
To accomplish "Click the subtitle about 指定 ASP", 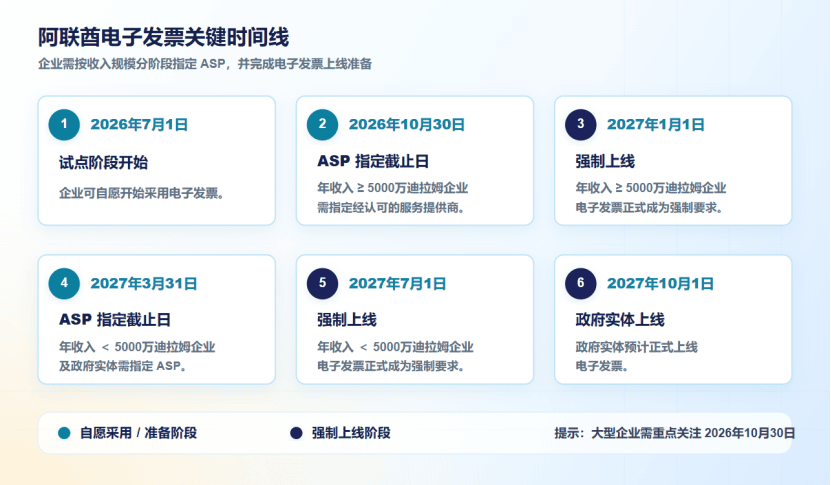I will point(205,64).
